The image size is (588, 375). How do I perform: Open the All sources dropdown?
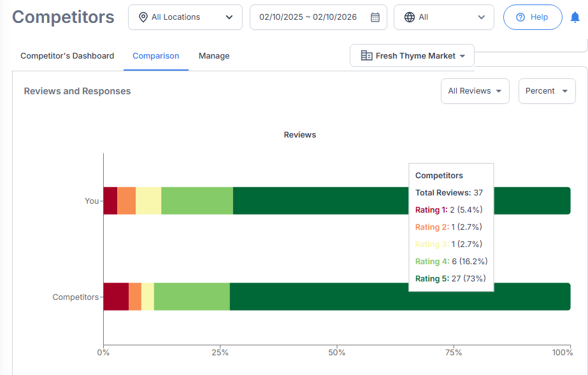click(443, 17)
